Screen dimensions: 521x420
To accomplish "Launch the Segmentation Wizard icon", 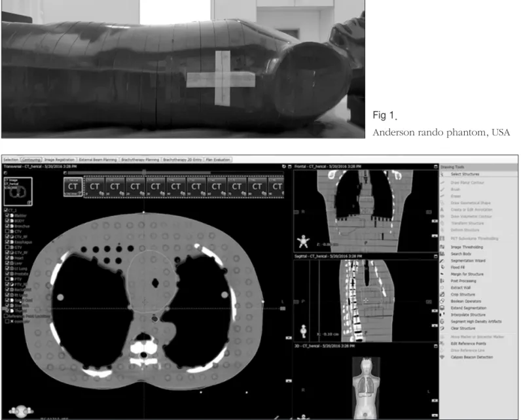I will tap(442, 260).
